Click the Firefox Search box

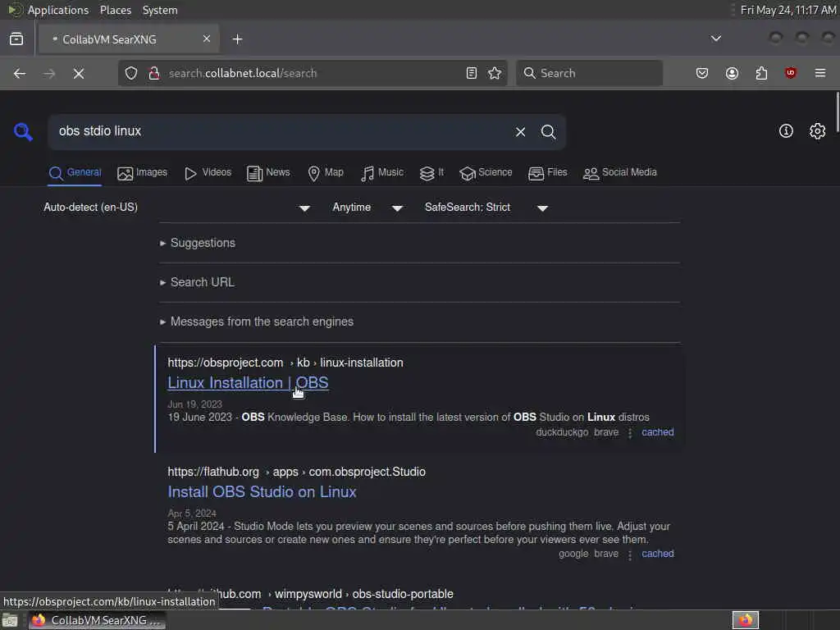tap(589, 73)
